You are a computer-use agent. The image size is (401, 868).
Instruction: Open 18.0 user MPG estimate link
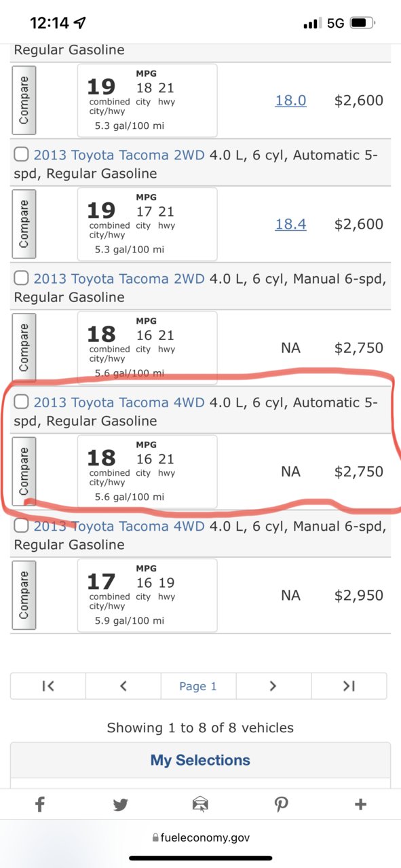click(290, 100)
